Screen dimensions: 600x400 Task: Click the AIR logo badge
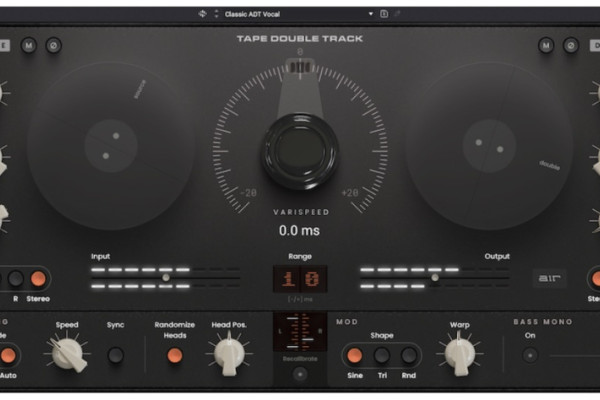coord(549,278)
